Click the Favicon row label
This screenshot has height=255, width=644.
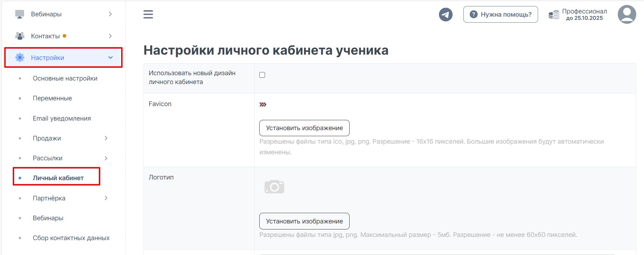160,104
